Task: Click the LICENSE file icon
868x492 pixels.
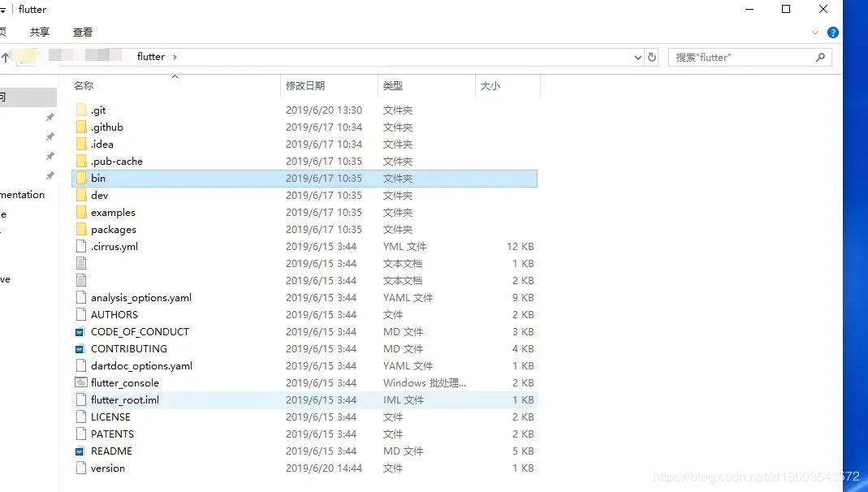Action: [81, 417]
